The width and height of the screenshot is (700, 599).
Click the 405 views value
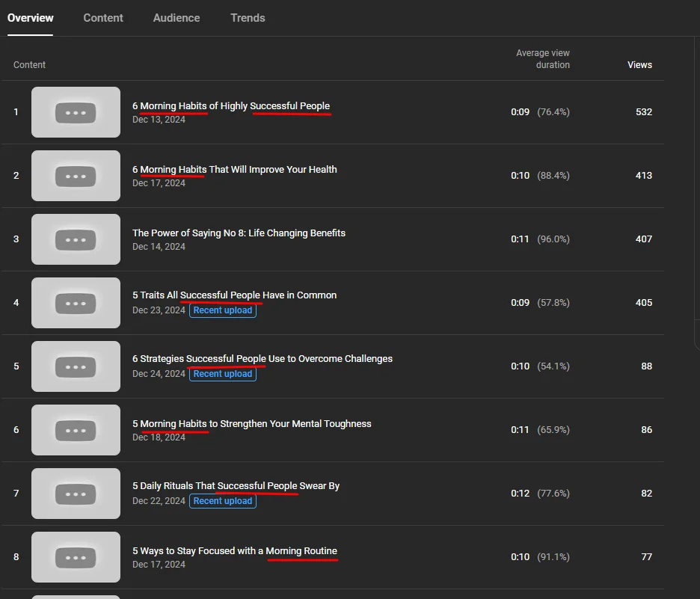[644, 303]
